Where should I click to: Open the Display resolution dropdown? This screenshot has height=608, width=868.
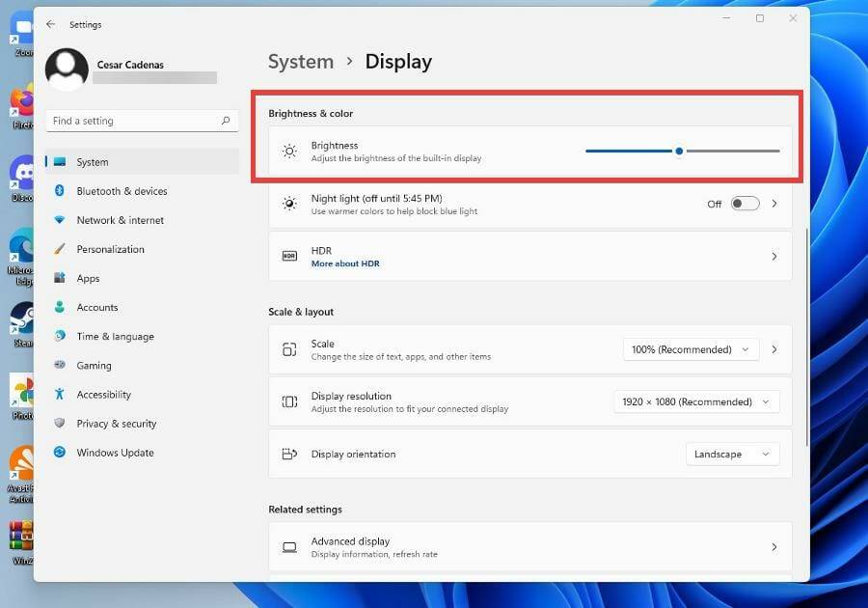(694, 401)
